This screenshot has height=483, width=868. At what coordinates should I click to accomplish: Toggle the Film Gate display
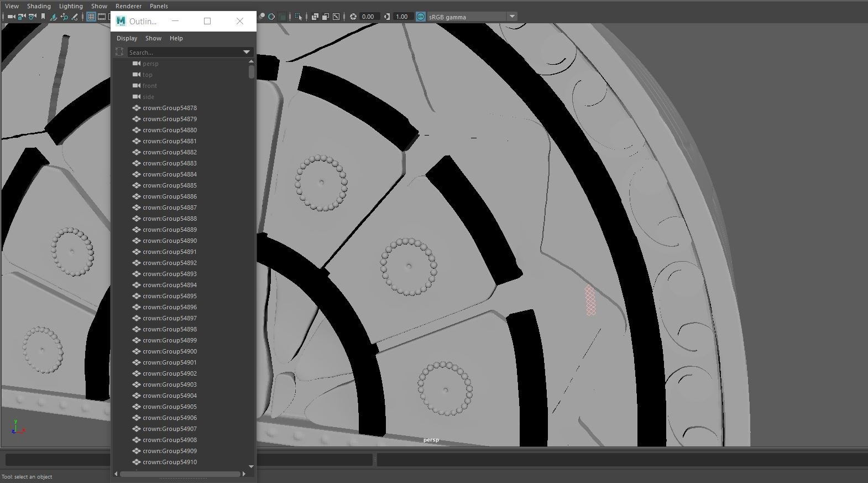[102, 17]
